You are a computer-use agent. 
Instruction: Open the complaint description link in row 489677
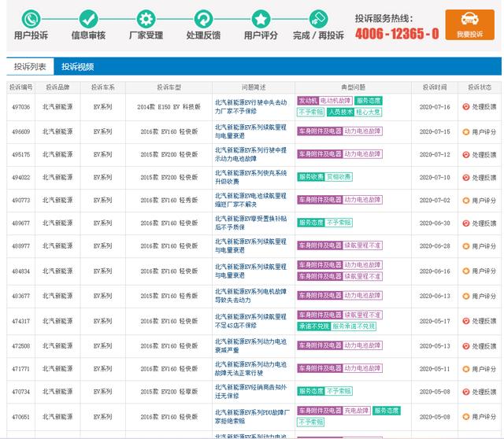click(250, 223)
